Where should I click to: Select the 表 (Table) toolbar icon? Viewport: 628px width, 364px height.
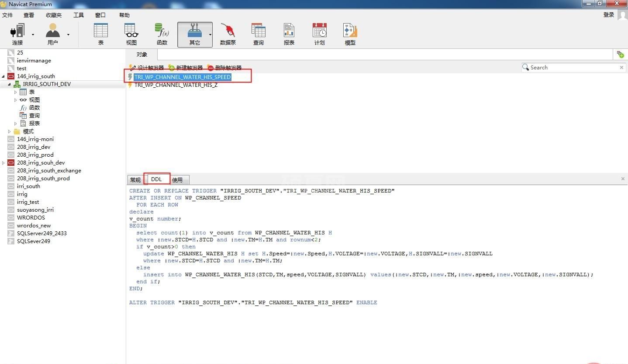[x=101, y=34]
